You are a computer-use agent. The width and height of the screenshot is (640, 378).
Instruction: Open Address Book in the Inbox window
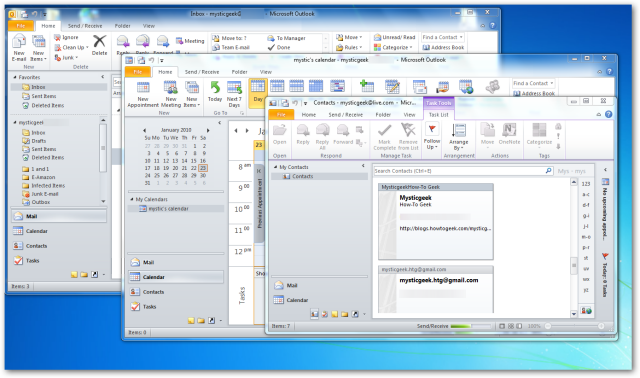click(443, 47)
